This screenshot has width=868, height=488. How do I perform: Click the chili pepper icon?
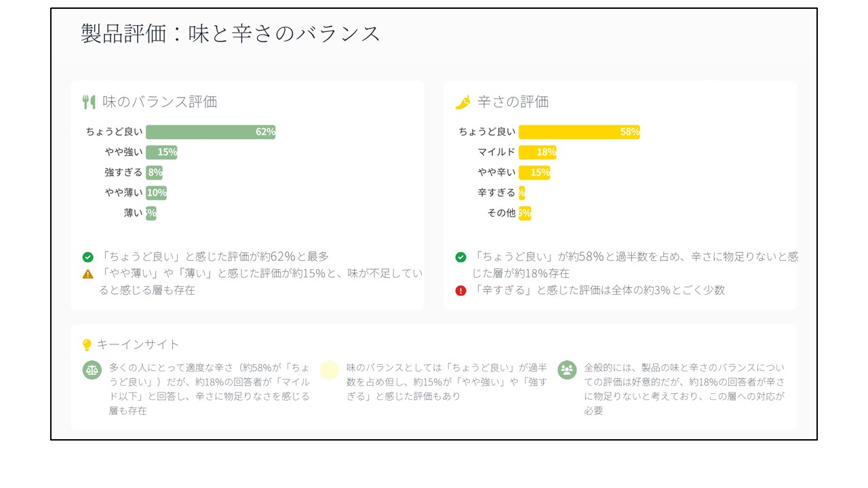point(462,102)
